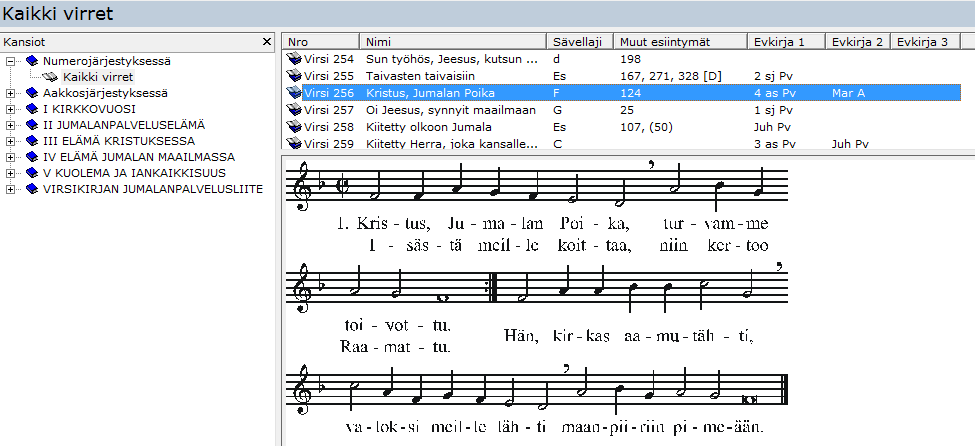Select the Virsi 259 row label
This screenshot has width=975, height=446.
329,144
